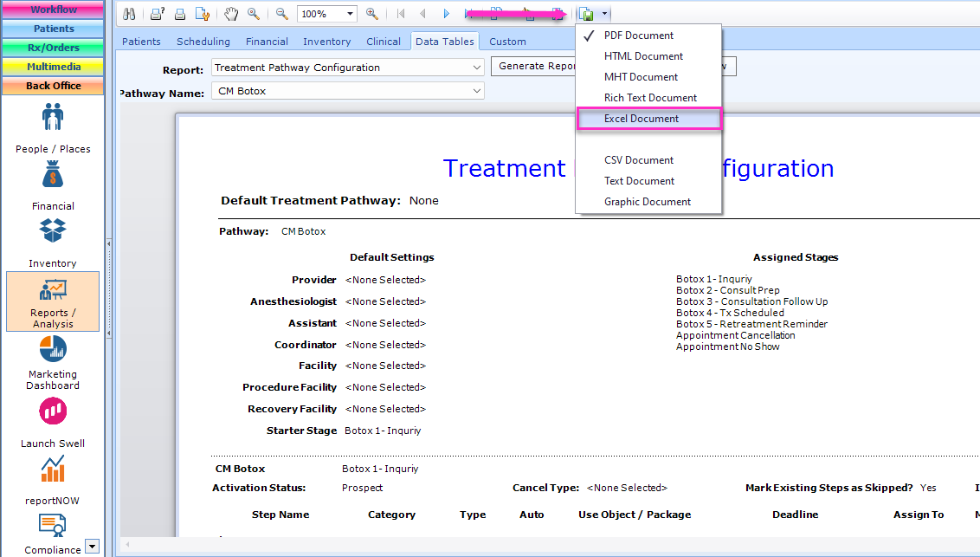Open the Data Tables tab

coord(445,41)
